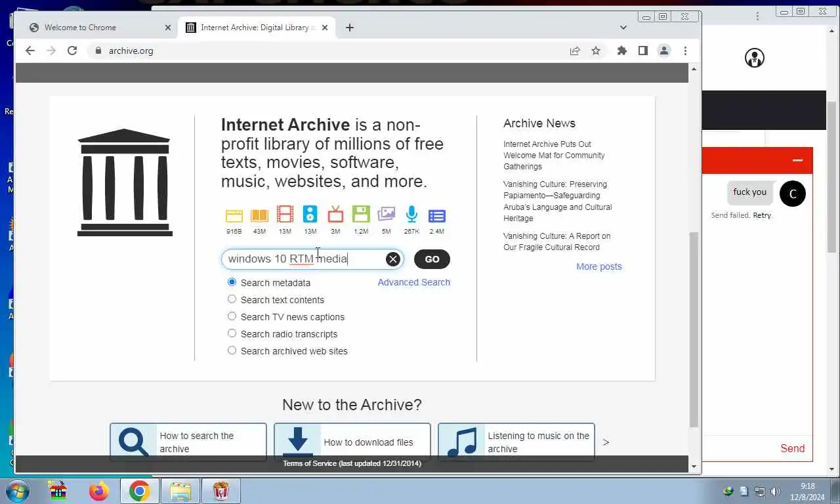Open Firefox from the taskbar

[x=98, y=491]
